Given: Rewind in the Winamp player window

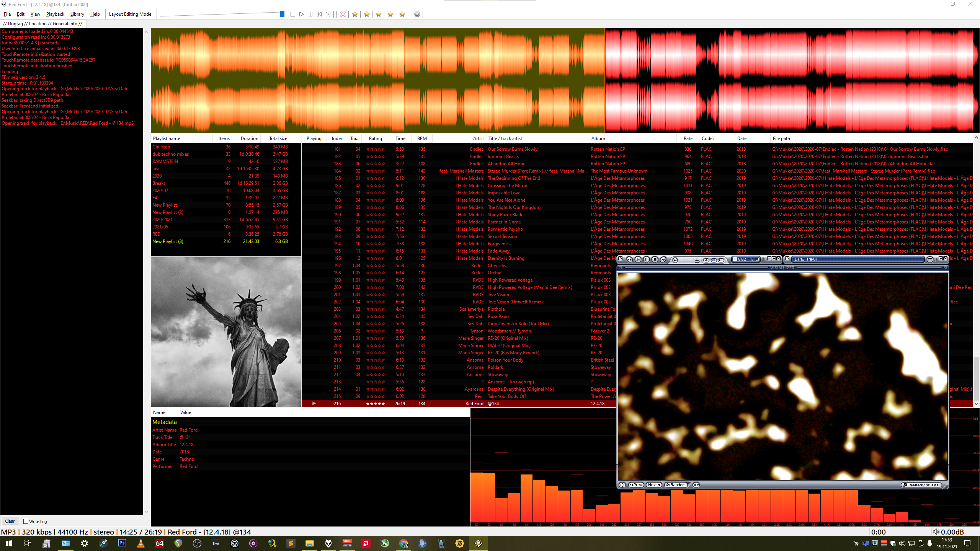Looking at the screenshot, I should (x=629, y=259).
